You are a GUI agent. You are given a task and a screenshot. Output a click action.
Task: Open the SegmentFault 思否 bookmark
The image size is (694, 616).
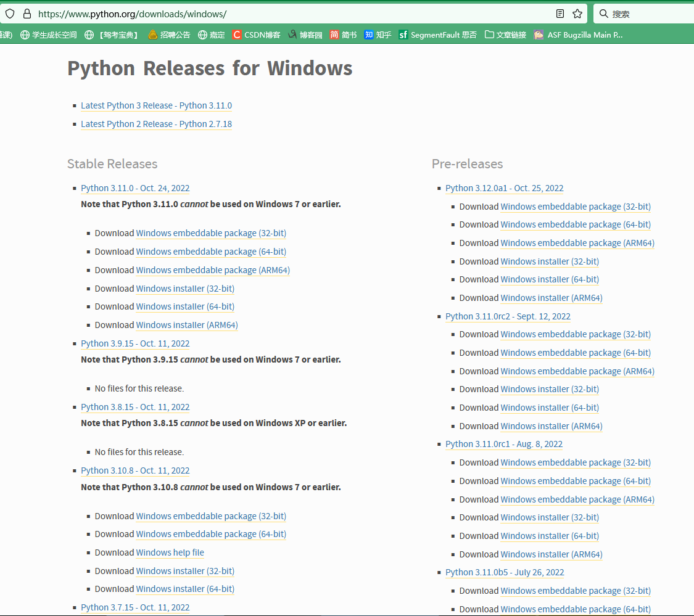(437, 35)
